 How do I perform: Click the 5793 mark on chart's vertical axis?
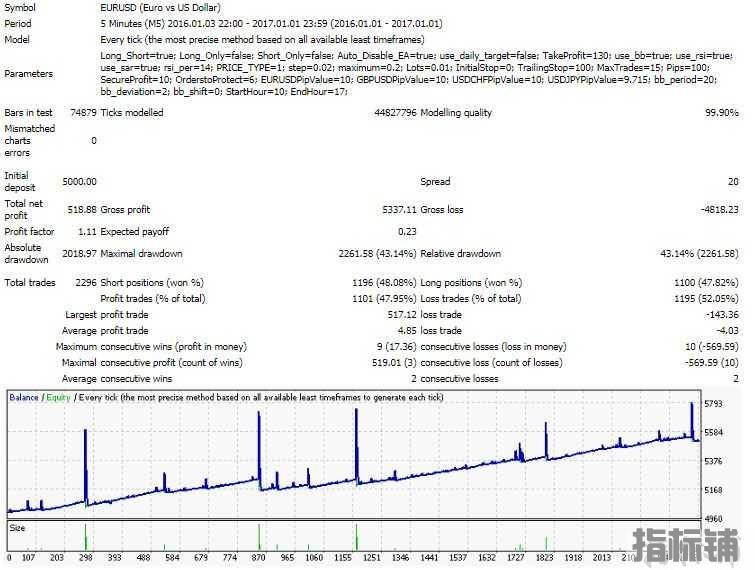click(x=715, y=404)
